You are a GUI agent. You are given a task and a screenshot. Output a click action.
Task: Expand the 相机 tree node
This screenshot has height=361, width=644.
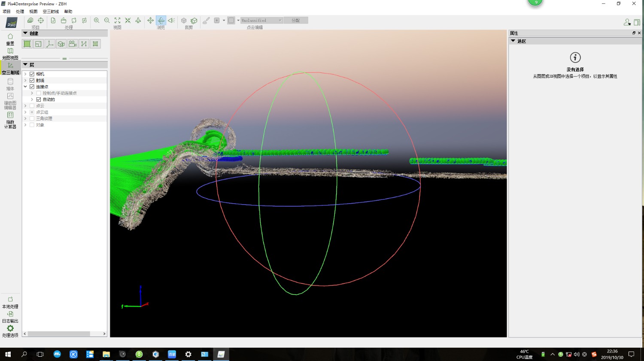click(25, 74)
